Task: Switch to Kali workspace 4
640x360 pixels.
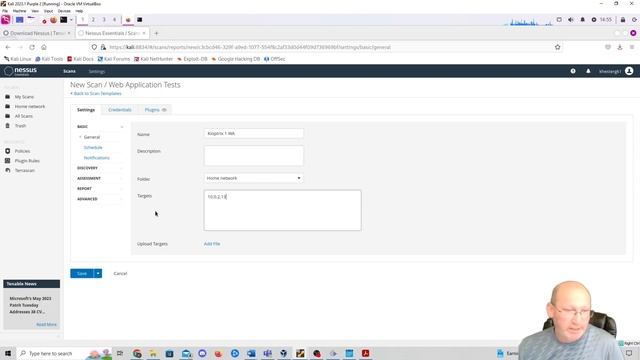Action: pyautogui.click(x=114, y=20)
